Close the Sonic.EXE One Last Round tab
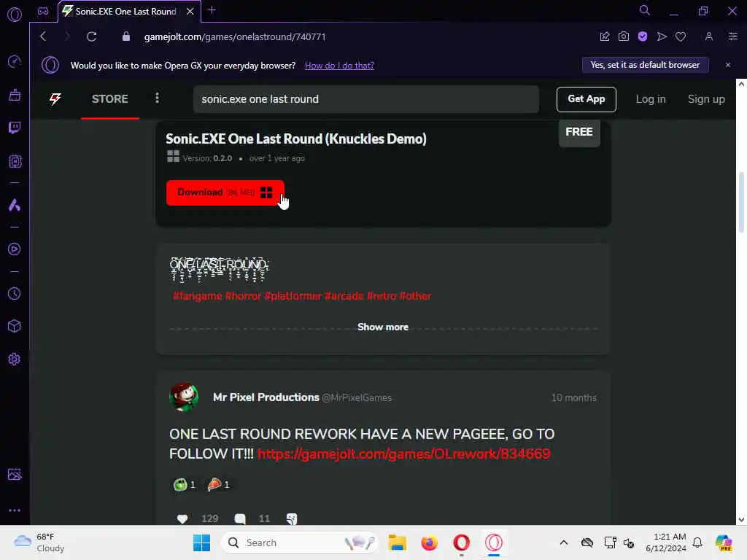Viewport: 747px width, 560px height. (190, 12)
